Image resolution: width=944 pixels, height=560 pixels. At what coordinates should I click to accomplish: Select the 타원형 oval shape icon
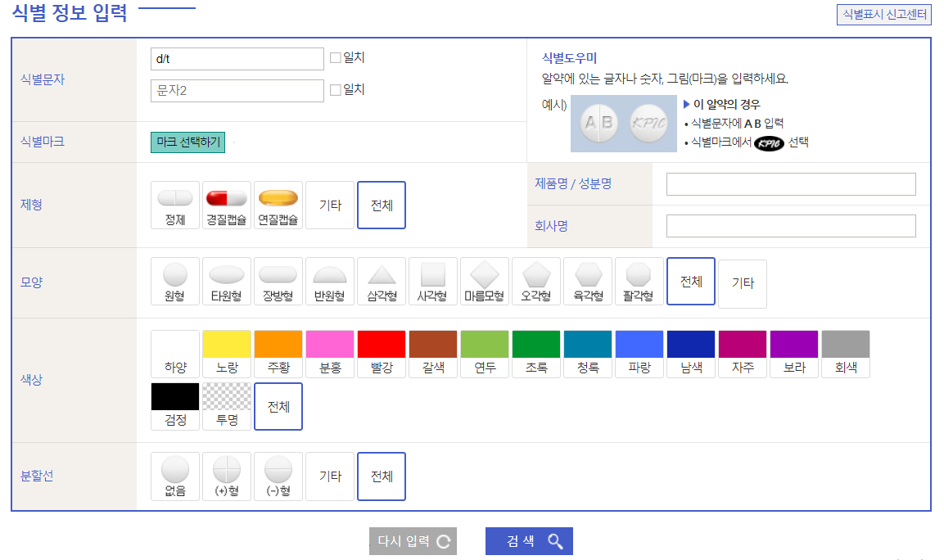click(226, 281)
